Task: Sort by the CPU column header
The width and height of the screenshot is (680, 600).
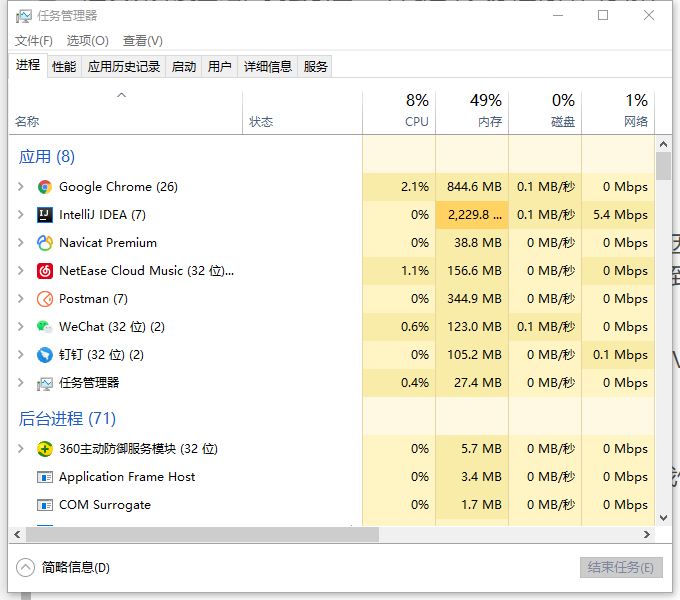Action: click(x=399, y=112)
